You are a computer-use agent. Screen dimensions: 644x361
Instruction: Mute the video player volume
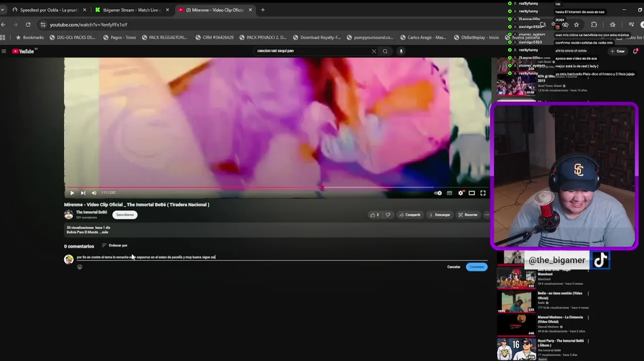94,193
